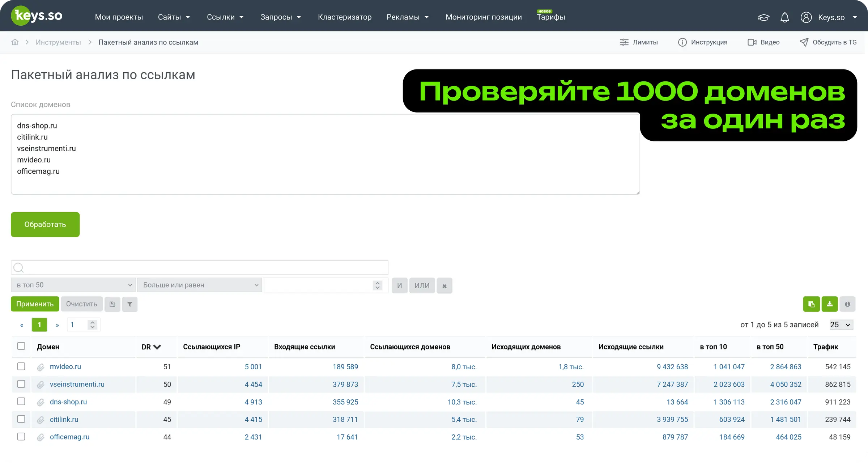Select the citilink.ru row checkbox

[x=21, y=419]
